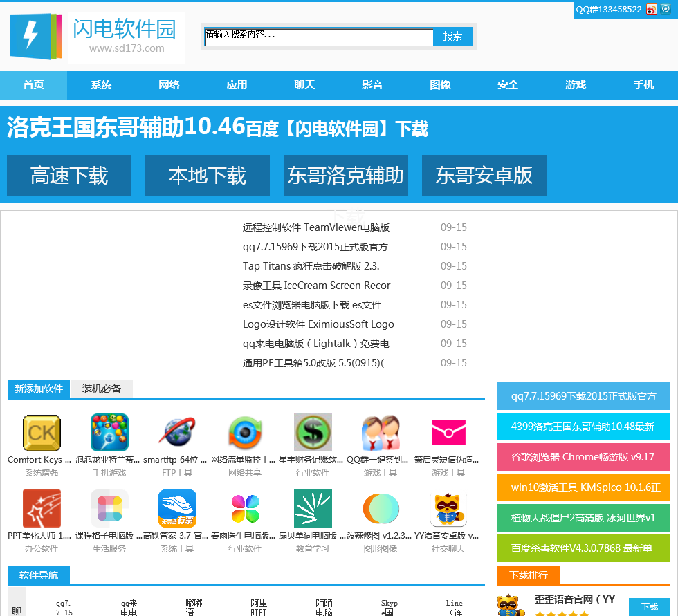Click the 谷歌浏览器 Chrome畅游版 banner

584,457
